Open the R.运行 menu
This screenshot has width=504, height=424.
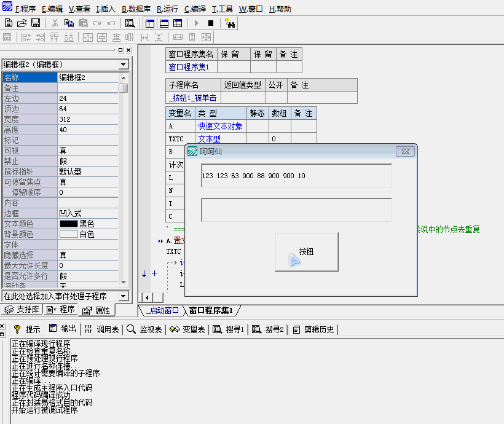pyautogui.click(x=167, y=9)
